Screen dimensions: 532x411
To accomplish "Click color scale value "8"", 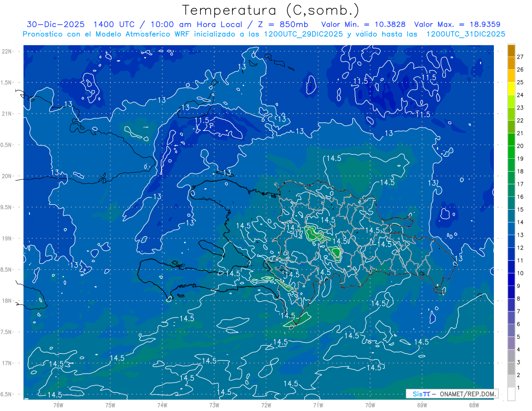I will coord(519,299).
